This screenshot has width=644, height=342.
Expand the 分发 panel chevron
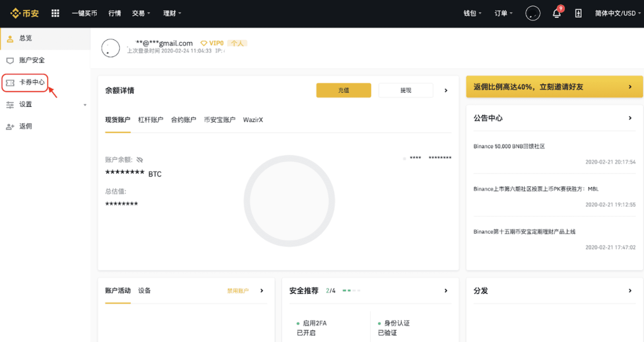(630, 290)
